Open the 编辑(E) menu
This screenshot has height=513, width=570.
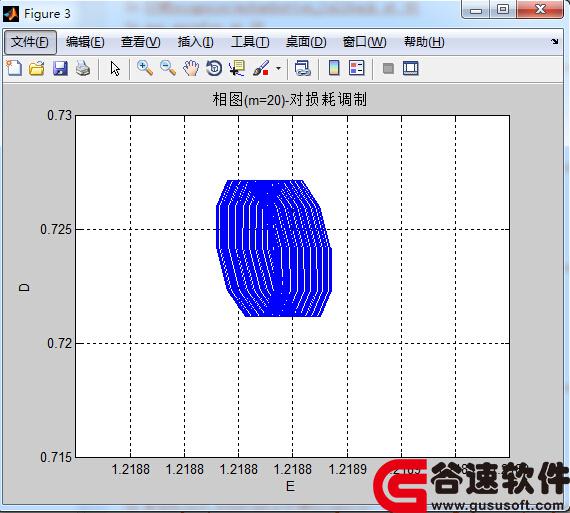[85, 42]
